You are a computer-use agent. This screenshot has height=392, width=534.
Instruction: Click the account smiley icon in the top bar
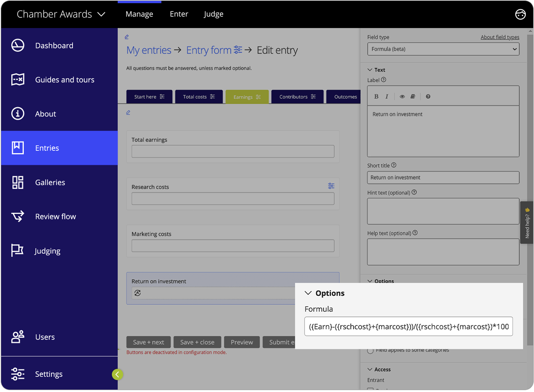tap(521, 14)
